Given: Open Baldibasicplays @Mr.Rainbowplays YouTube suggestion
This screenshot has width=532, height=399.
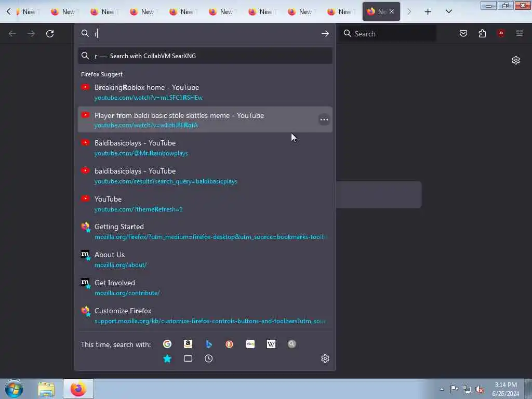Looking at the screenshot, I should tap(205, 148).
